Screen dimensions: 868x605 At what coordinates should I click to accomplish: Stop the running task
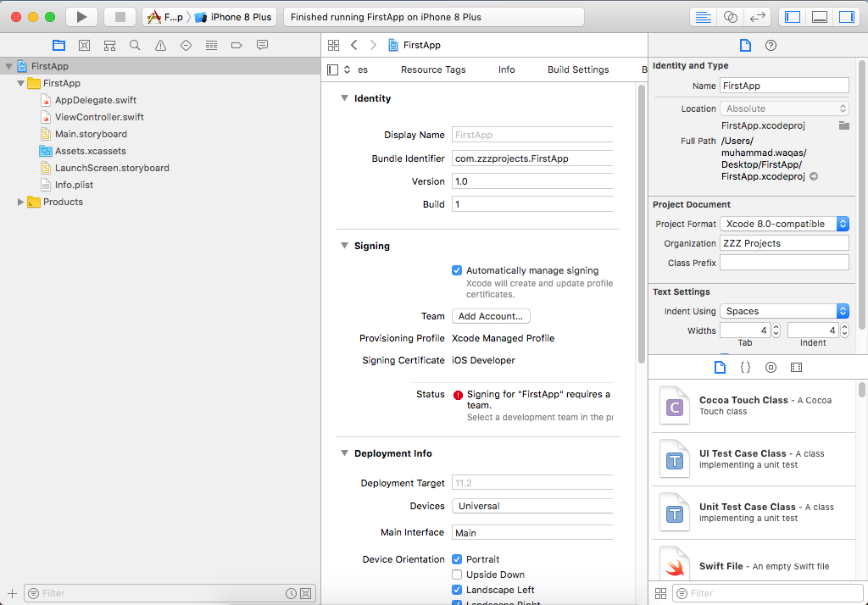[x=120, y=17]
